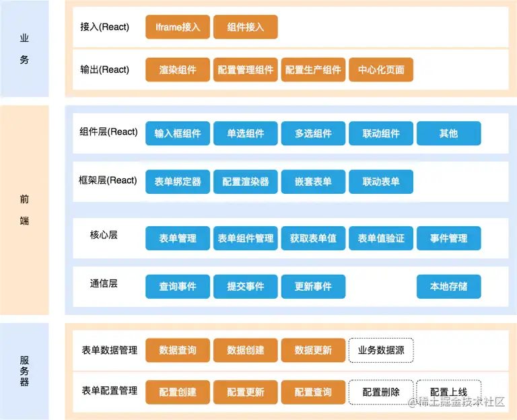517x420 pixels.
Task: Click the 本地存储 block
Action: click(x=449, y=287)
